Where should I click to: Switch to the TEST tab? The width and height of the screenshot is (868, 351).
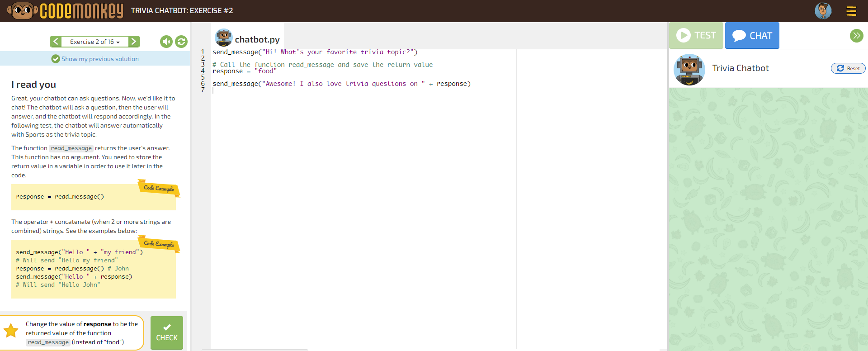696,35
